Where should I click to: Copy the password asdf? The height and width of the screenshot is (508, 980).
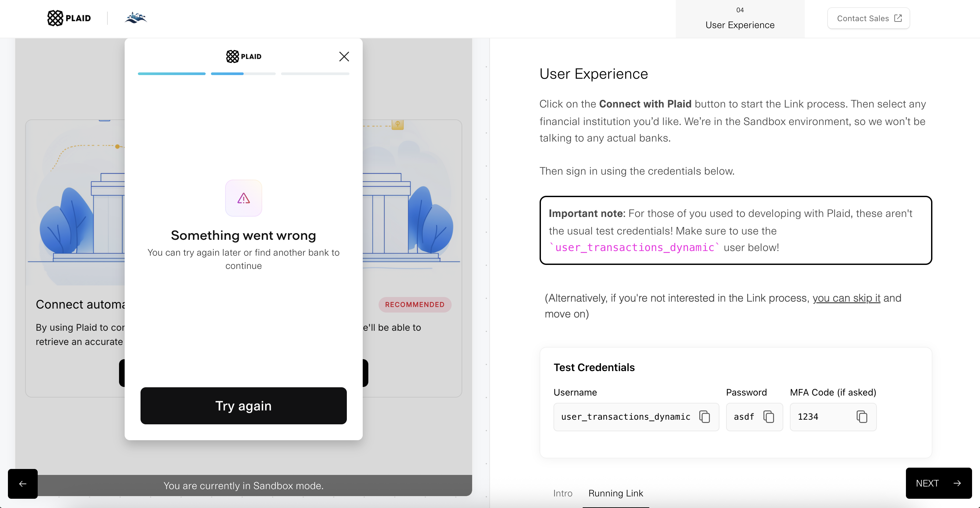point(769,417)
